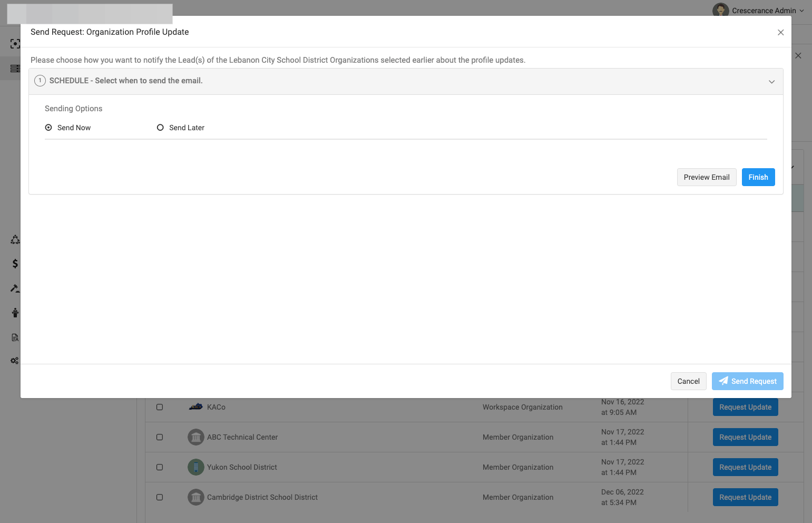This screenshot has height=523, width=812.
Task: Open the settings gears sidebar icon
Action: (15, 361)
